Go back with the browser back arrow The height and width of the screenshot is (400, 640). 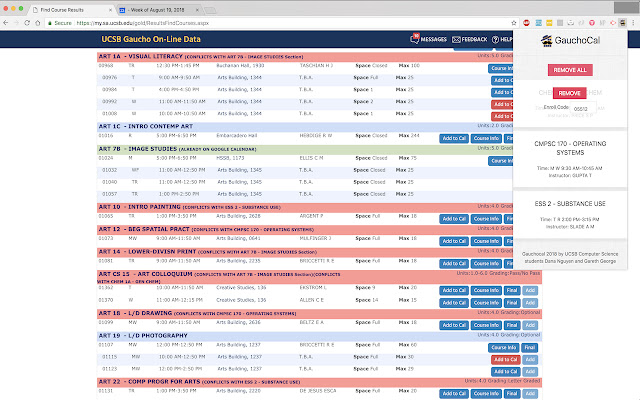[6, 23]
